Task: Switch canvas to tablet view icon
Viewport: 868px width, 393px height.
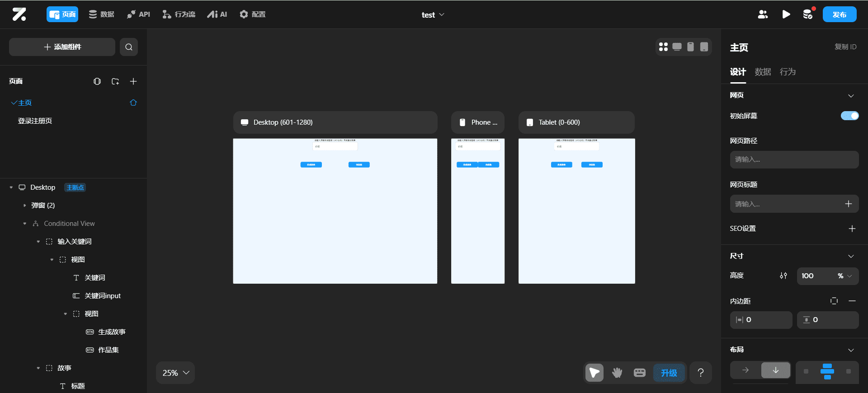Action: (x=704, y=47)
